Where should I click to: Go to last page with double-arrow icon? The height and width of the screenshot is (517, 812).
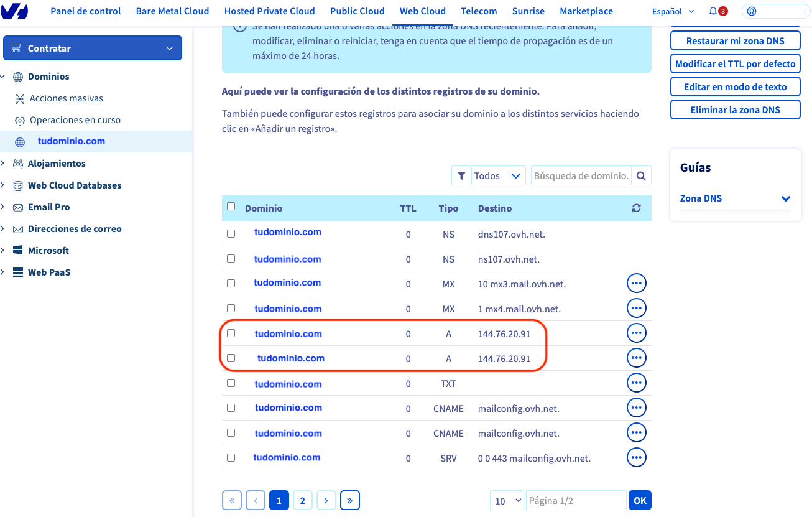[350, 500]
